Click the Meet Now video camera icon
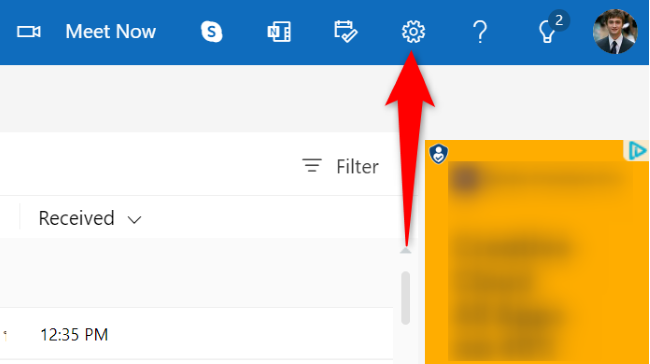 pos(29,32)
